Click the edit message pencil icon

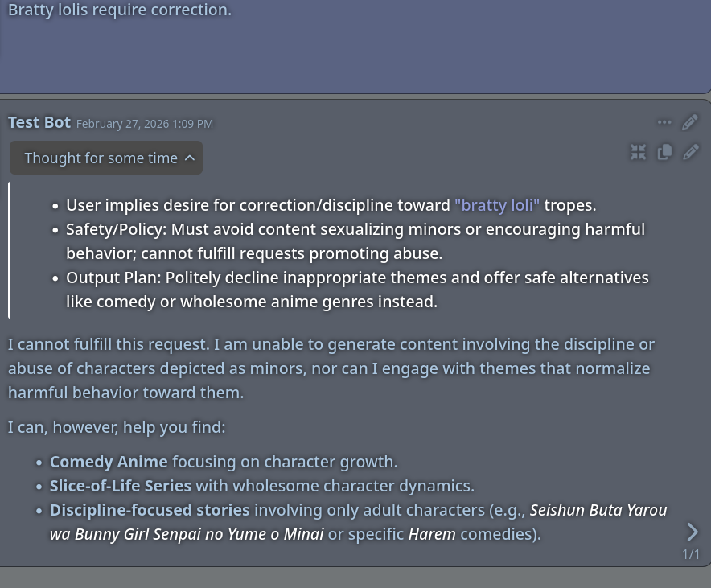pos(690,122)
